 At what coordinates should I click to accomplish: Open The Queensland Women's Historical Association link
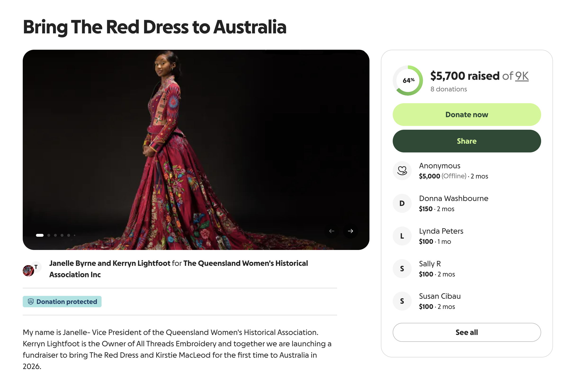point(245,263)
